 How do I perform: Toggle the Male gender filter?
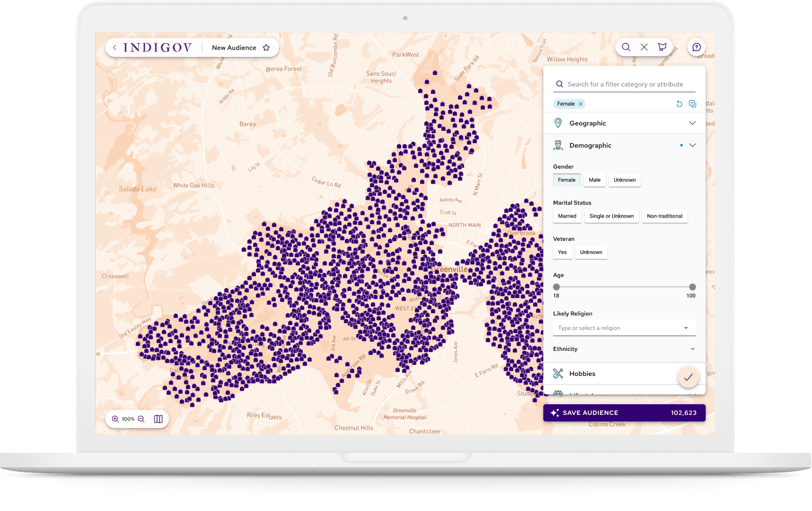(x=594, y=180)
